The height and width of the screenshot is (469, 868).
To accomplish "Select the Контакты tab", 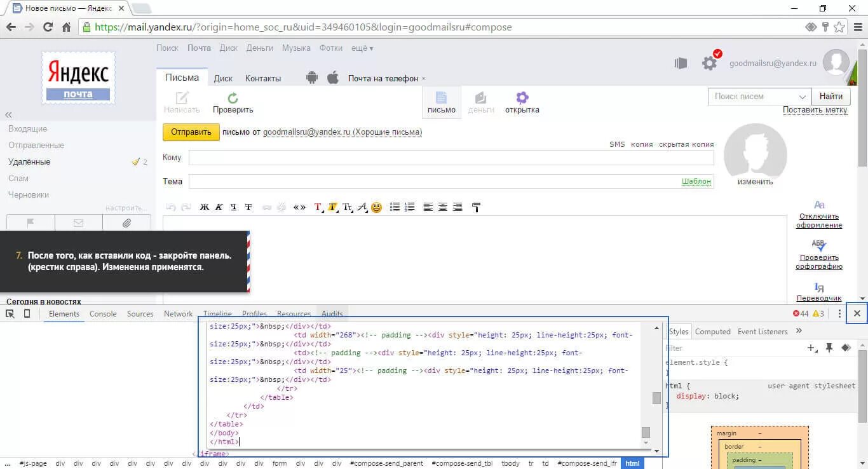I will point(263,78).
